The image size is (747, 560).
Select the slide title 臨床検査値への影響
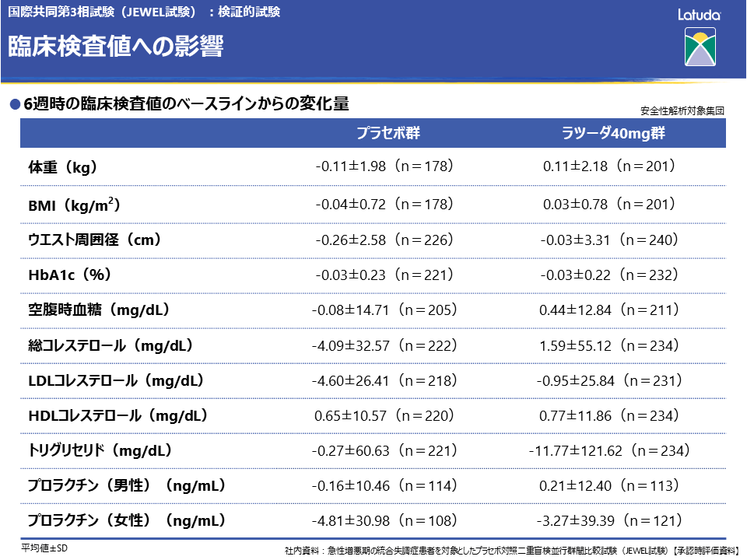coord(116,47)
